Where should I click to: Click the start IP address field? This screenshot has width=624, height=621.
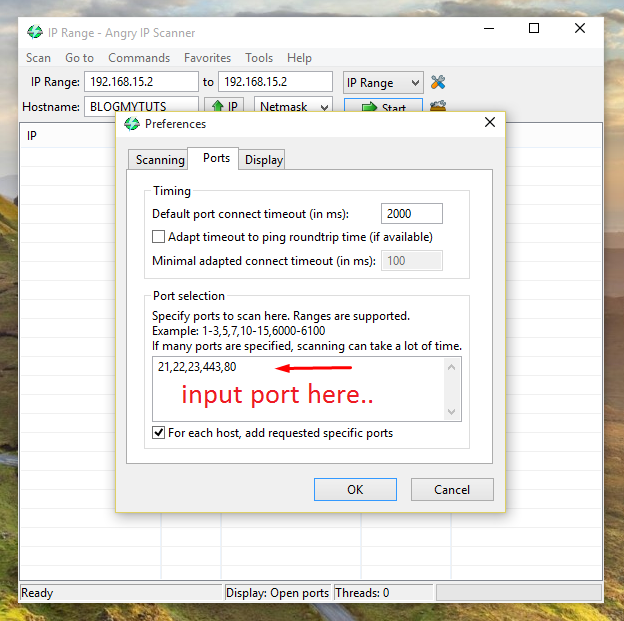141,82
